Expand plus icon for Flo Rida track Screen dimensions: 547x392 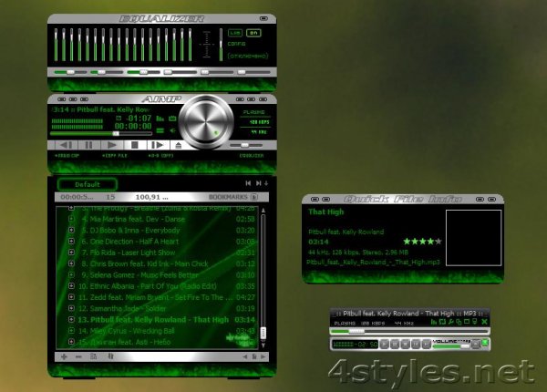(71, 253)
